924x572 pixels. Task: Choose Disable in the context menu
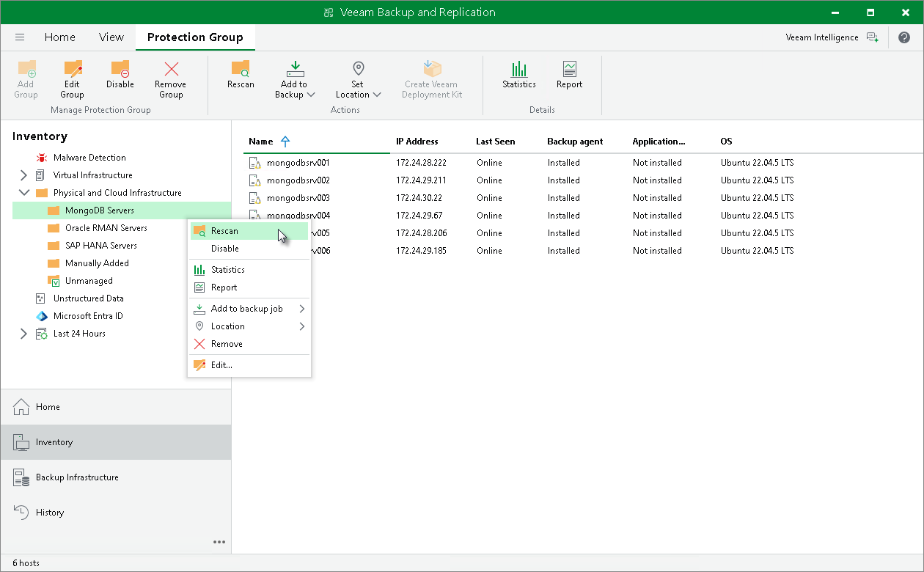tap(249, 249)
